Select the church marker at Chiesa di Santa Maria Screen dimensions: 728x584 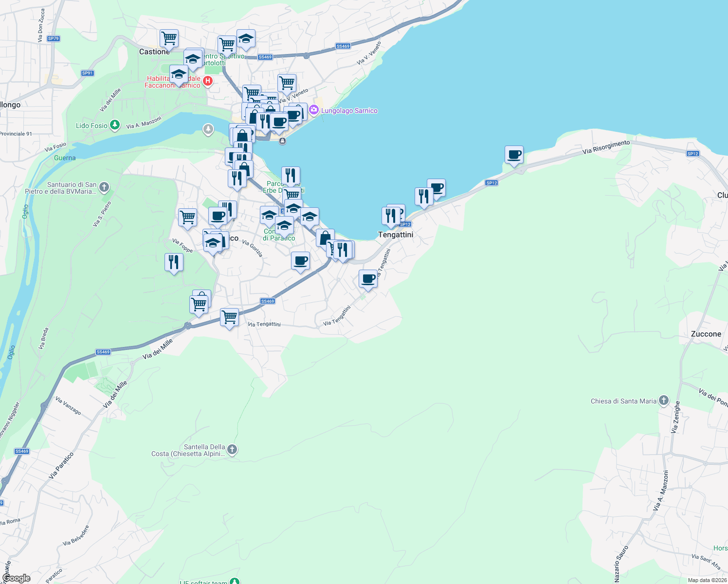tap(663, 400)
